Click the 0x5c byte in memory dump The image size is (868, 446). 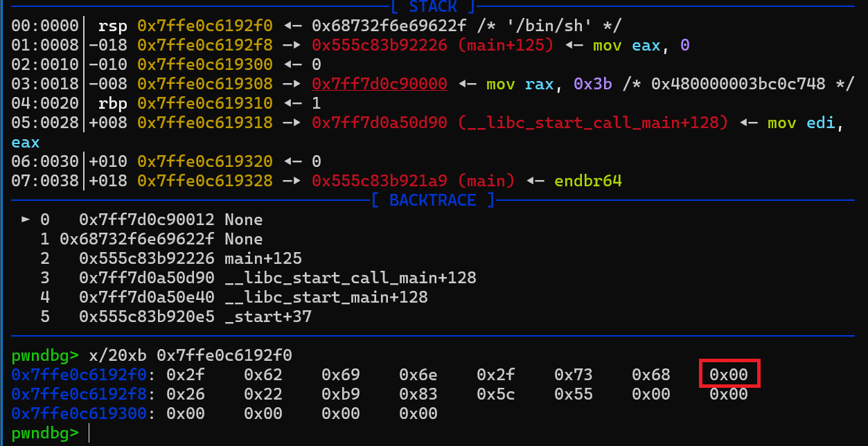click(x=496, y=394)
